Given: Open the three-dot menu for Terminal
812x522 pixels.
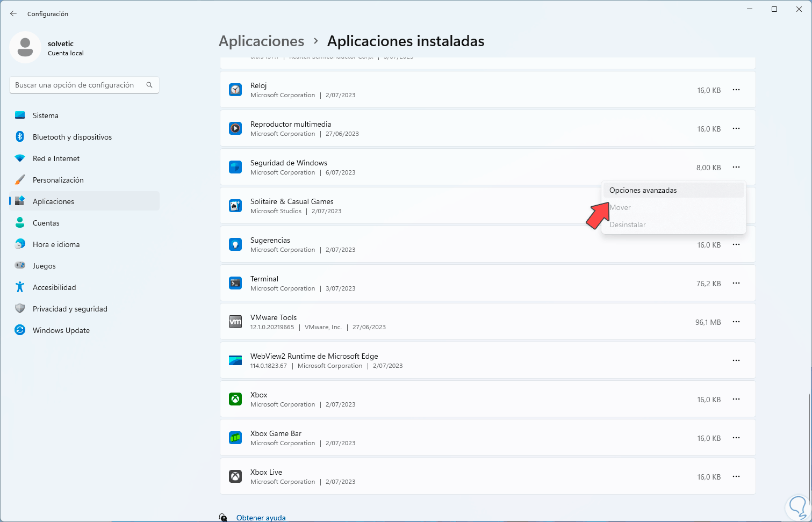Looking at the screenshot, I should click(736, 283).
